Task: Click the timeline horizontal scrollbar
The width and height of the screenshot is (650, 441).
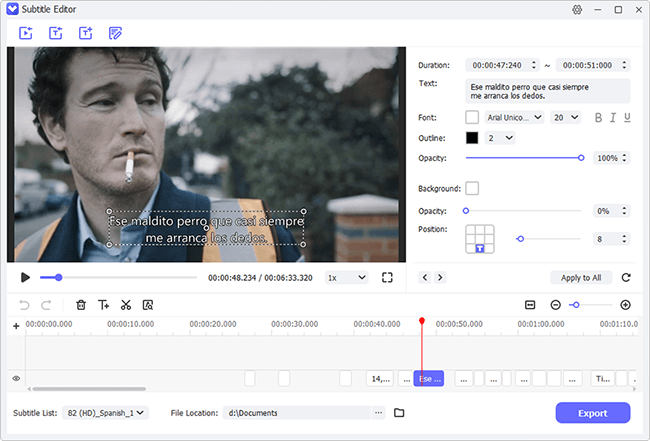Action: click(89, 389)
